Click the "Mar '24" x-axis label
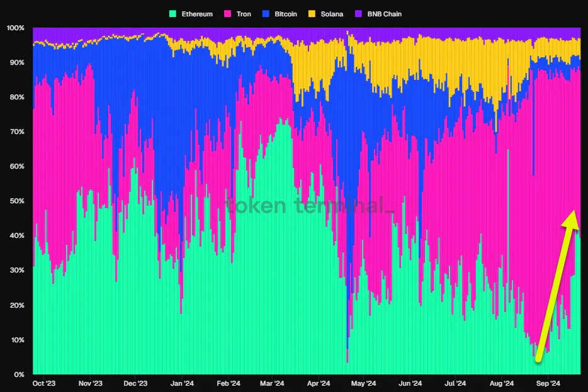Image resolution: width=588 pixels, height=392 pixels. pyautogui.click(x=272, y=383)
